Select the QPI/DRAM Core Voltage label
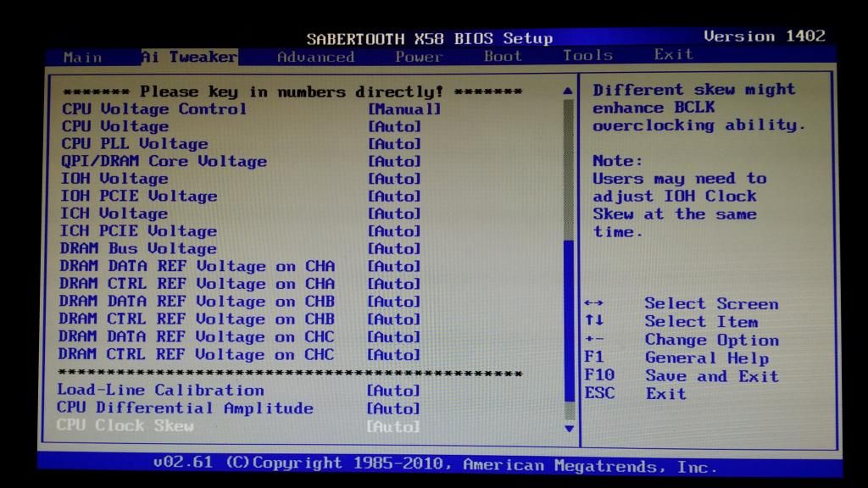This screenshot has height=488, width=868. 164,162
